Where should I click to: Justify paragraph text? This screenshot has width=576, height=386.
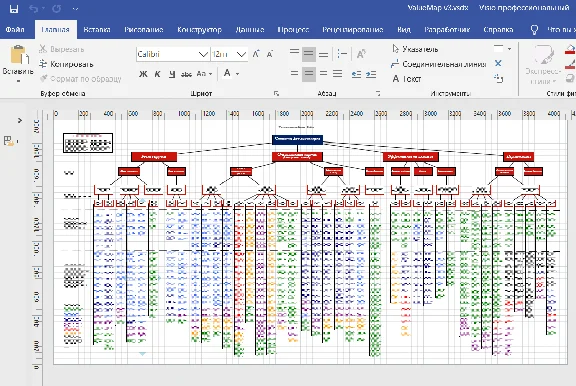(338, 74)
